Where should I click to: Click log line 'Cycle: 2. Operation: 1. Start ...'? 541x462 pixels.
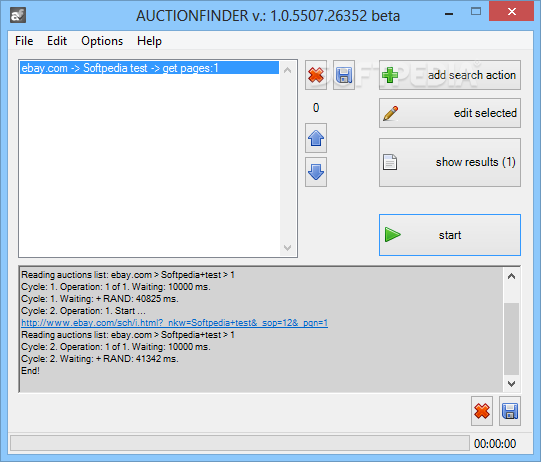pyautogui.click(x=83, y=311)
